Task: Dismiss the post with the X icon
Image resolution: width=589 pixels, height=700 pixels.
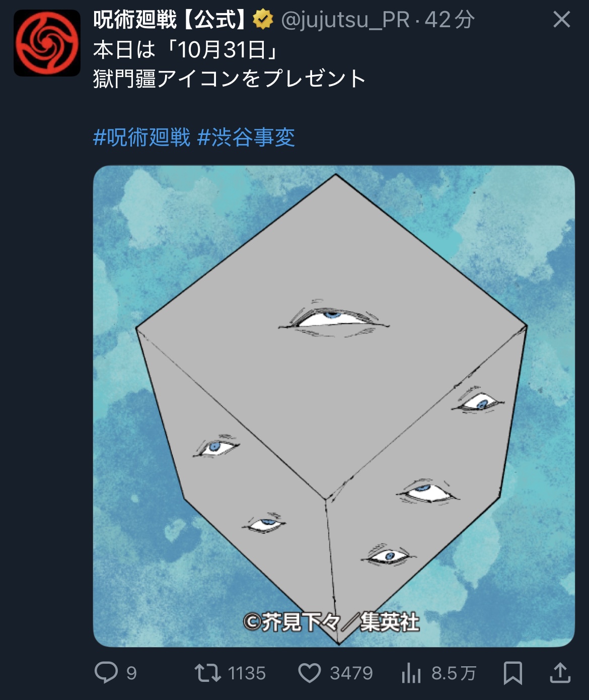Action: [562, 20]
